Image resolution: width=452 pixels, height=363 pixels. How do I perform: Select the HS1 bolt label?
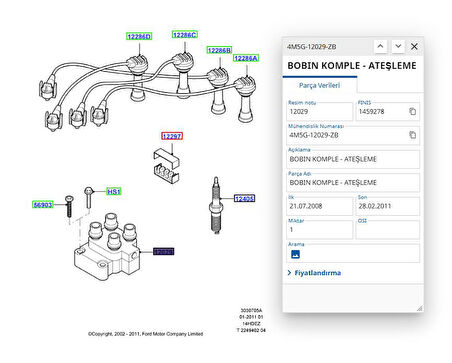pos(114,191)
